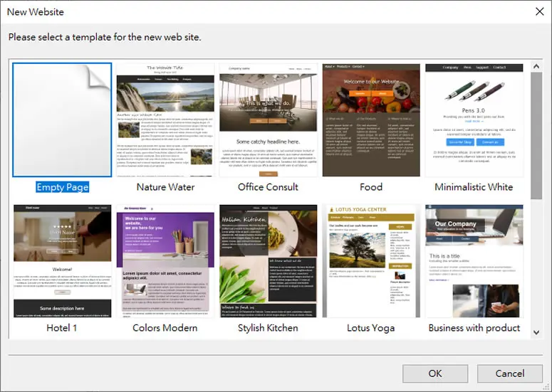Click the OK button
The height and width of the screenshot is (392, 552).
click(435, 374)
